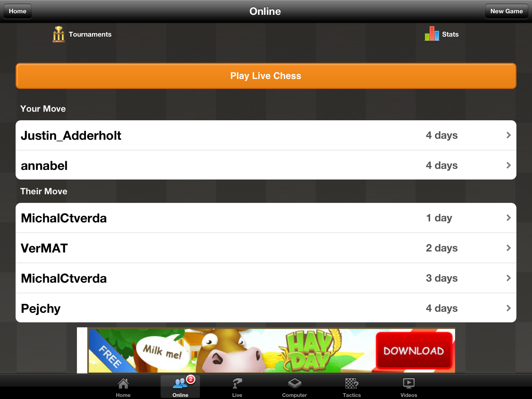Click MichalCtverda three-day game entry
This screenshot has height=399, width=532.
[266, 278]
